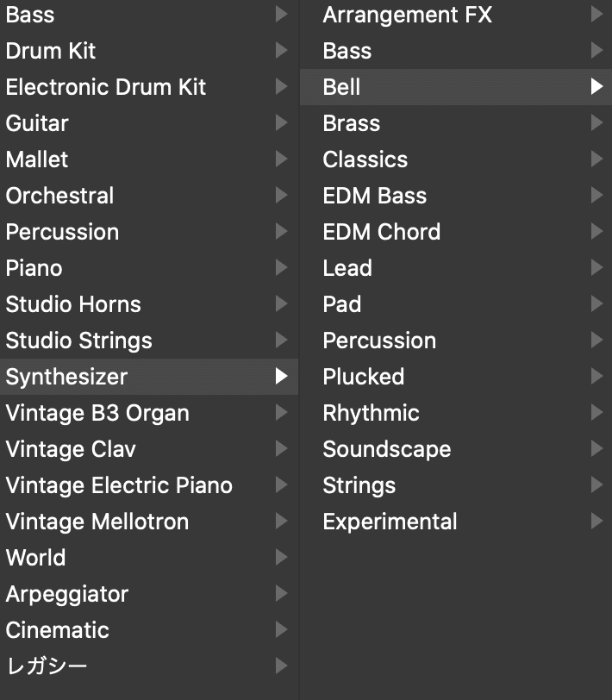This screenshot has width=612, height=700.
Task: Click the arrow next to Vintage Mellotron
Action: tap(281, 522)
